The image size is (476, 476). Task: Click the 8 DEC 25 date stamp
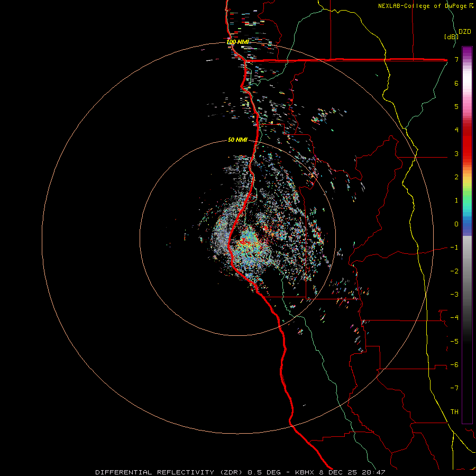coord(339,472)
